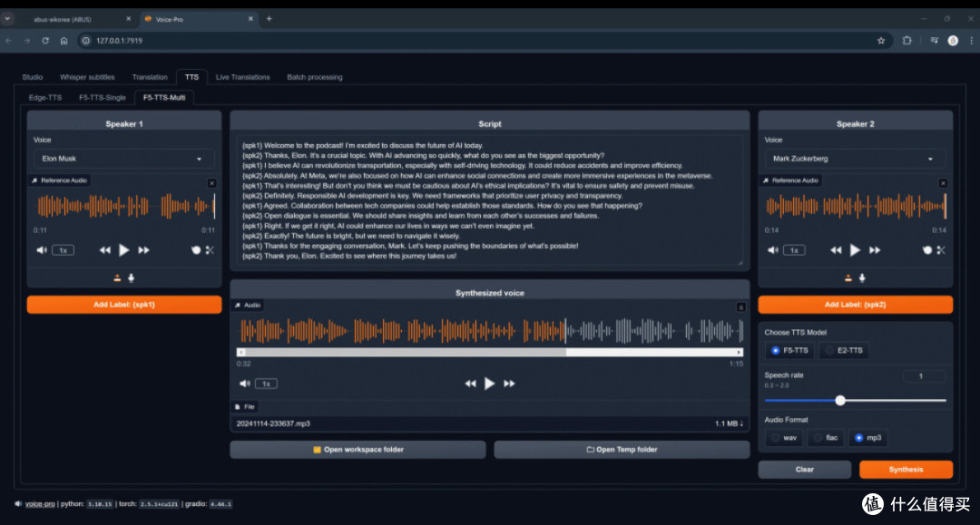Select the Edge-TTS sub-tab

[45, 97]
